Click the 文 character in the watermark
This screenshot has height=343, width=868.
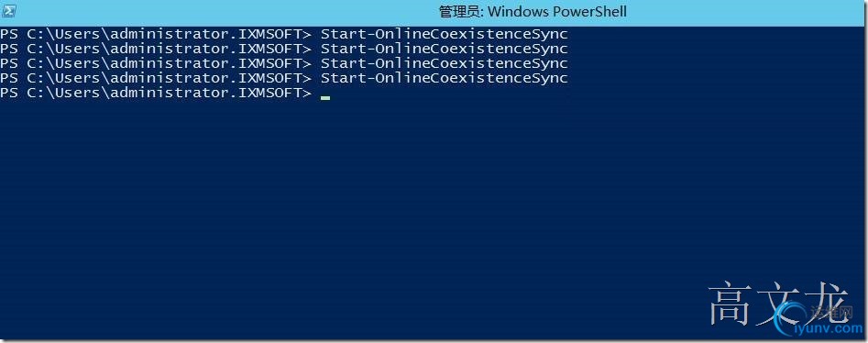tap(779, 303)
